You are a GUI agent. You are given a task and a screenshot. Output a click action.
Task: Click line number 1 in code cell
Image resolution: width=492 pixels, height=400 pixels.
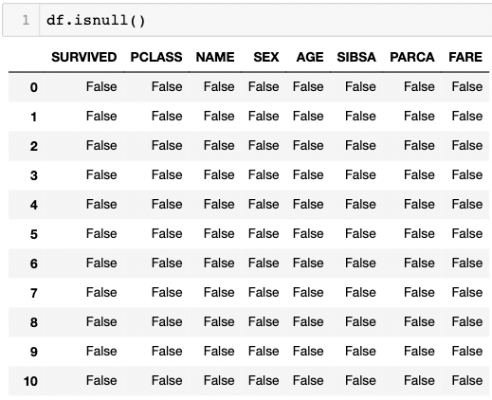(x=26, y=20)
